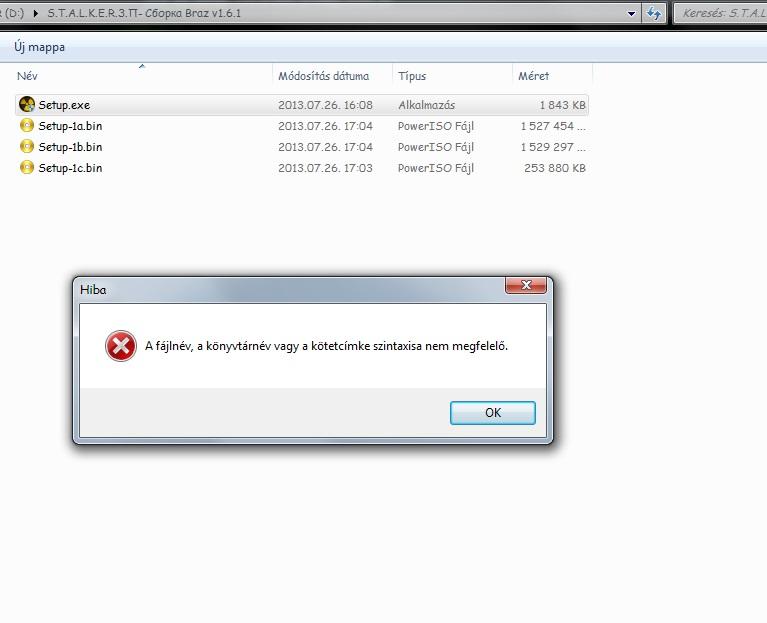Sort by Típus column header
Viewport: 767px width, 623px height.
[x=412, y=76]
